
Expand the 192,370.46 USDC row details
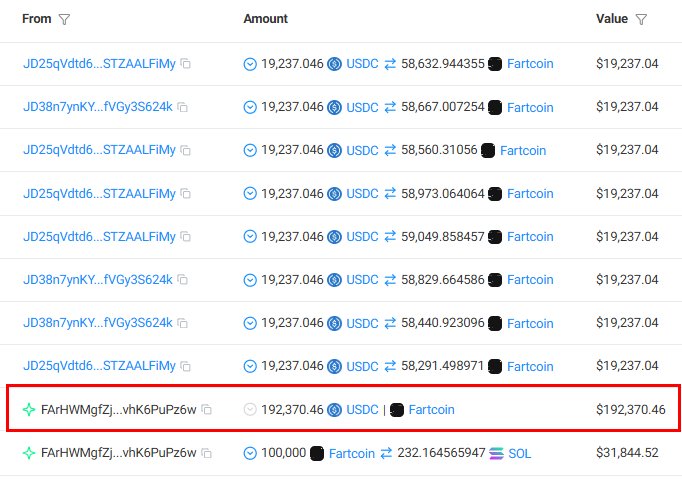pos(250,409)
